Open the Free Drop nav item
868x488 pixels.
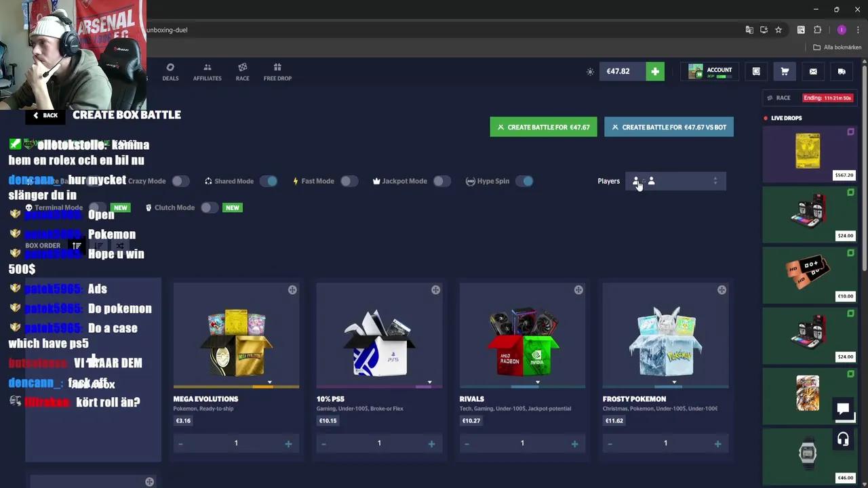point(277,72)
